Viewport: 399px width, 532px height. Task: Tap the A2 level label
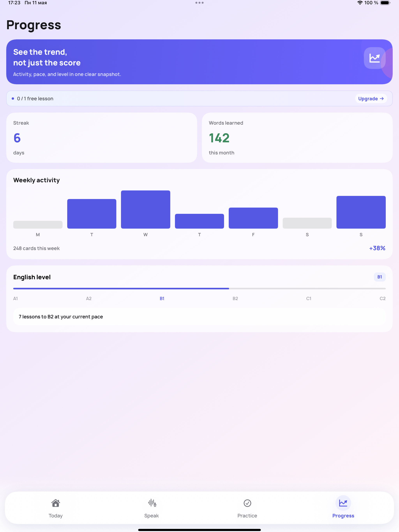(89, 299)
